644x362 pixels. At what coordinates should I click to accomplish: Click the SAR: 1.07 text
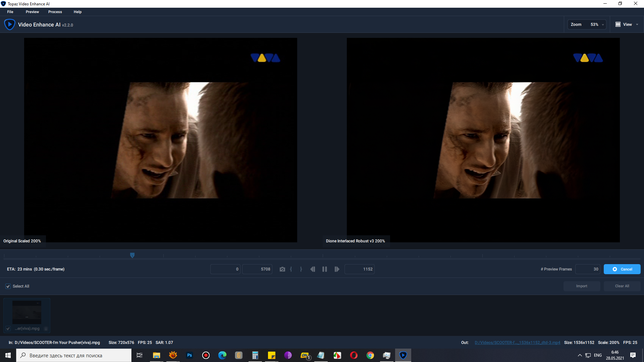(164, 343)
